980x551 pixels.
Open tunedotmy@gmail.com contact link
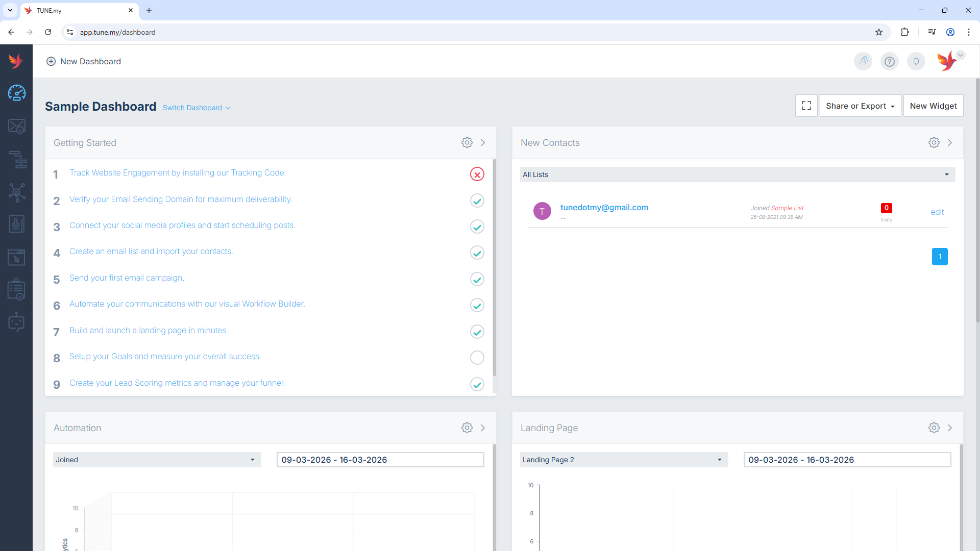point(604,207)
